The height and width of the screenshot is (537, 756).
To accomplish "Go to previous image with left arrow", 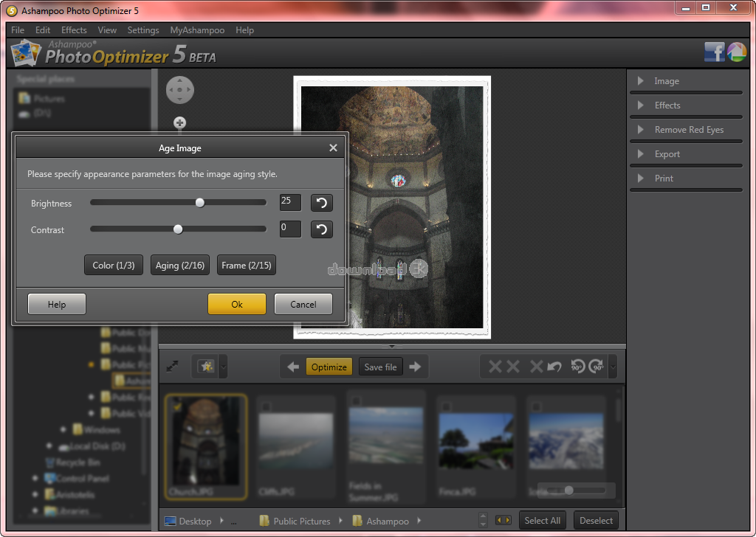I will [292, 367].
